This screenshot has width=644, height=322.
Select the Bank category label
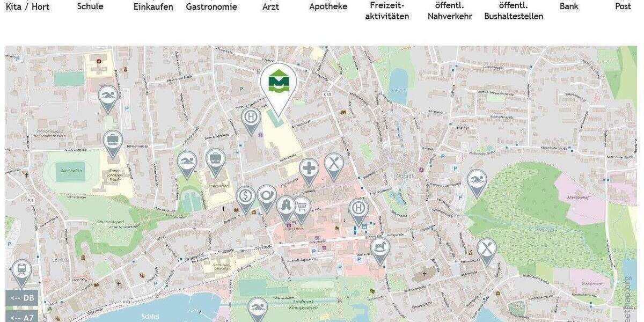point(569,6)
